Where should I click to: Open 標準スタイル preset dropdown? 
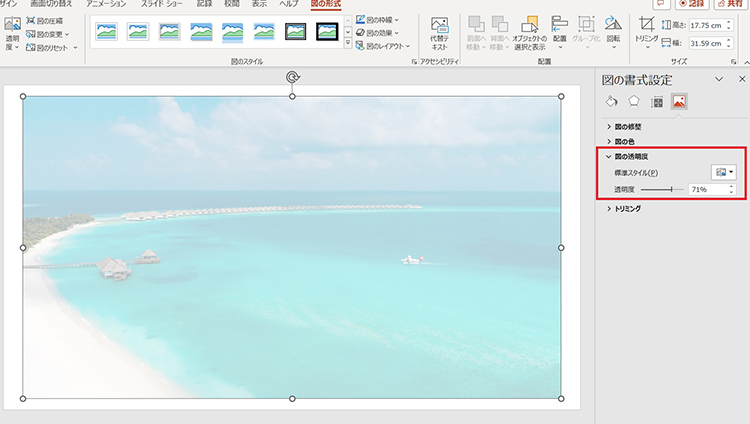[x=723, y=173]
